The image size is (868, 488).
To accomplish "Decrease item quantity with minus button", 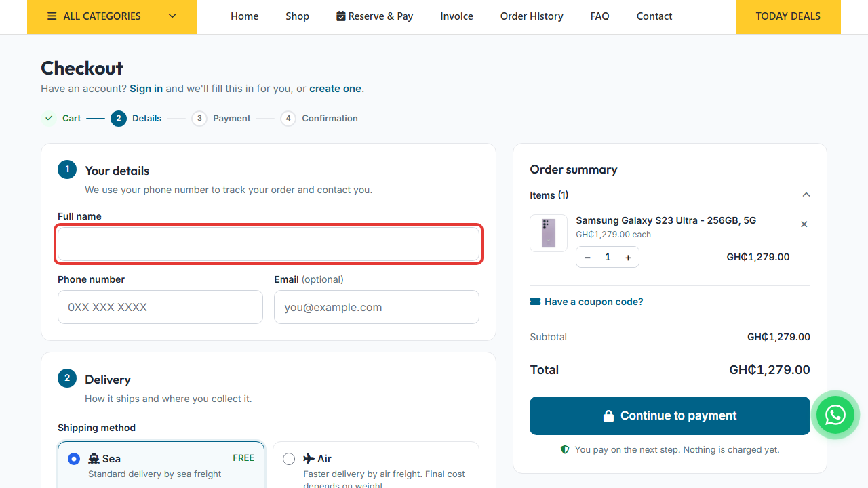I will click(x=587, y=258).
